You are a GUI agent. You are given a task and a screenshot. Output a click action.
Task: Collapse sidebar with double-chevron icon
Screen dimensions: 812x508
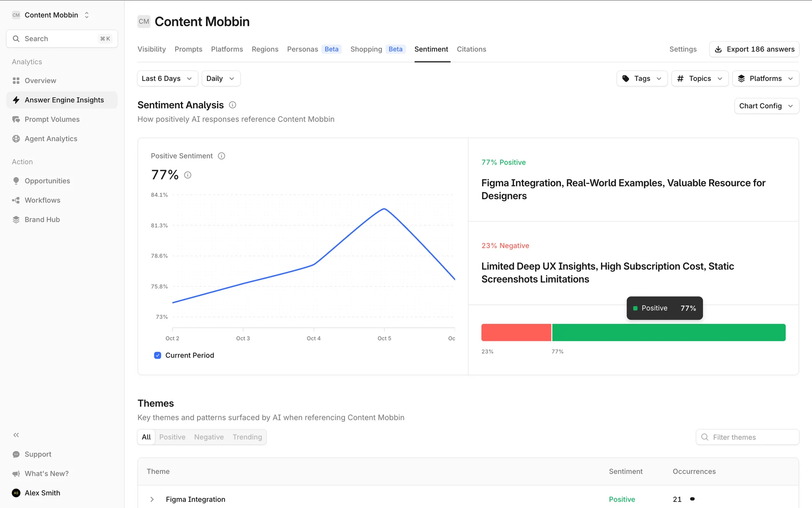click(x=16, y=435)
